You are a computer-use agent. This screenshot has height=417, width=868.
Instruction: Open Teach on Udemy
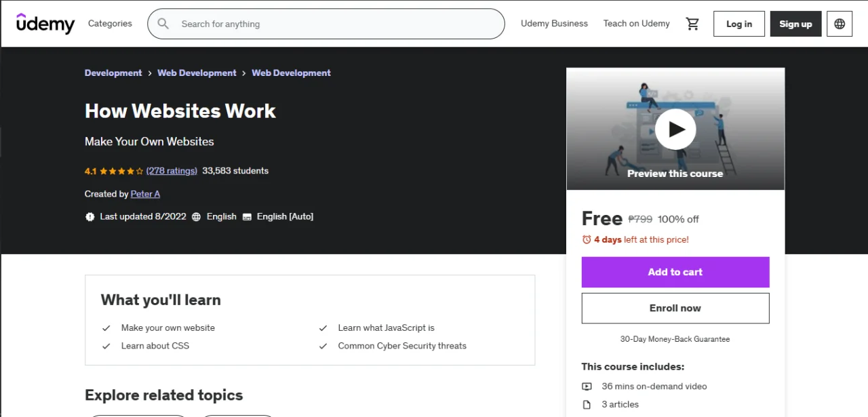click(x=637, y=24)
